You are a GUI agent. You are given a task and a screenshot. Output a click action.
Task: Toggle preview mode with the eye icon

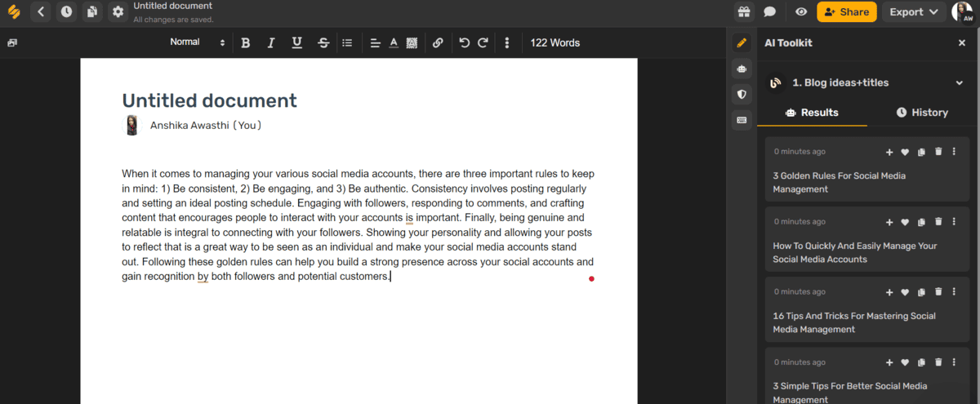click(x=801, y=12)
